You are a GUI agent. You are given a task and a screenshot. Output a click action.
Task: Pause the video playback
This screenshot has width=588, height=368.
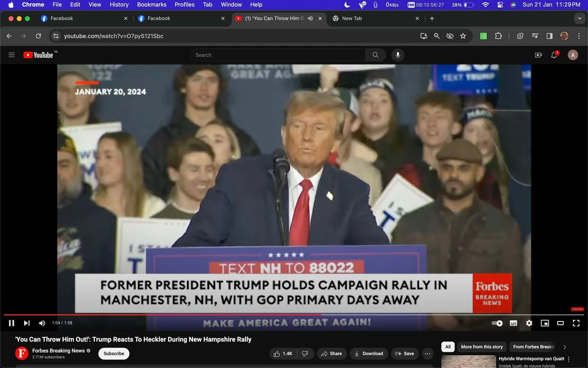(11, 323)
